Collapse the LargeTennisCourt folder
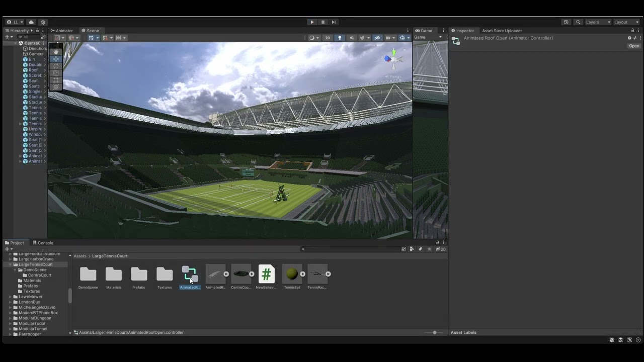 (x=11, y=264)
